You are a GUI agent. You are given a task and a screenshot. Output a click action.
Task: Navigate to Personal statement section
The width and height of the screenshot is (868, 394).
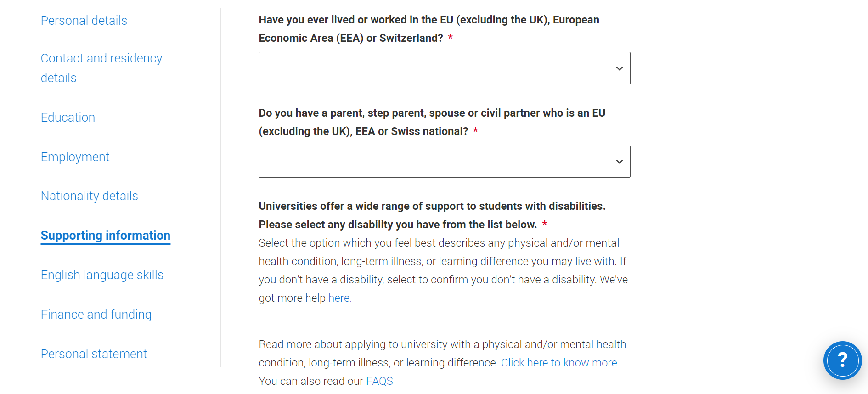[x=94, y=354]
